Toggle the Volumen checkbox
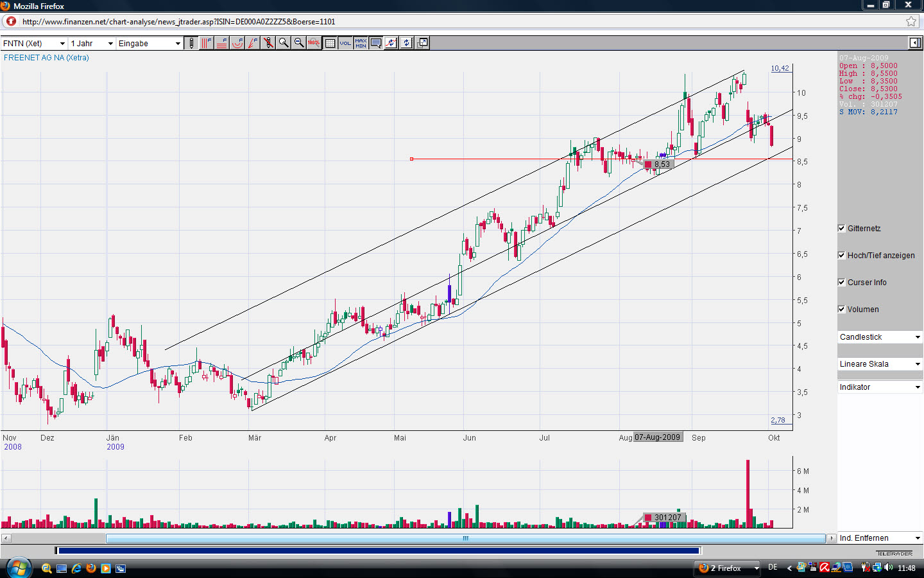924x578 pixels. pyautogui.click(x=841, y=310)
